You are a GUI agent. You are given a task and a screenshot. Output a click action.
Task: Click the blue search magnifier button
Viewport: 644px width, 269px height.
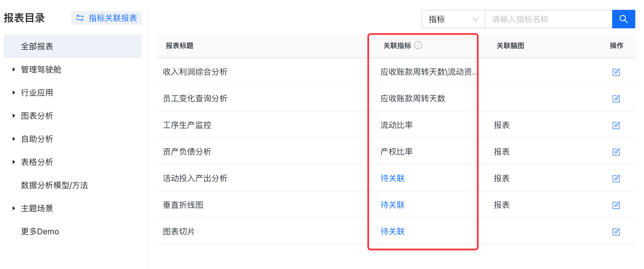[623, 19]
